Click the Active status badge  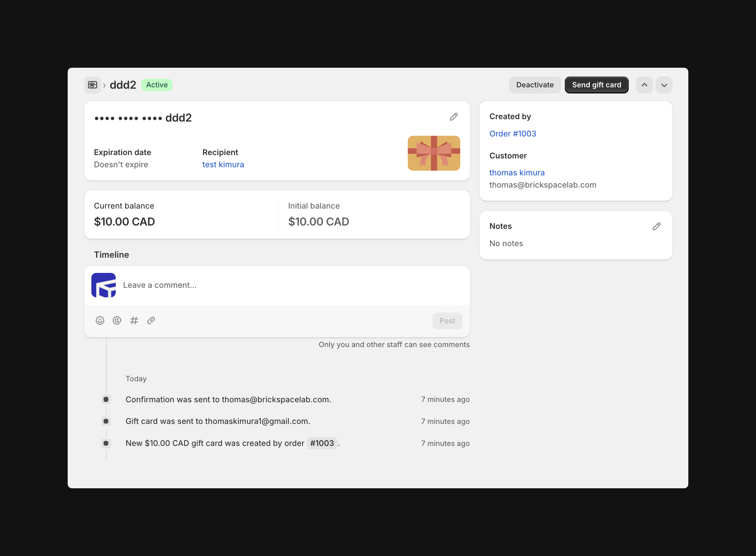click(157, 85)
